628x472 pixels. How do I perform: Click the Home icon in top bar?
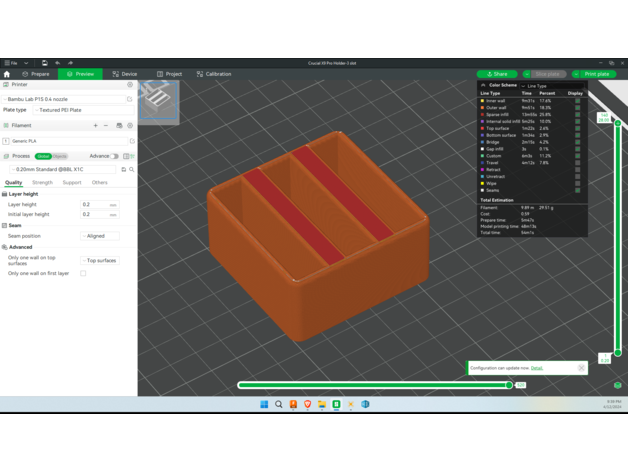coord(7,74)
